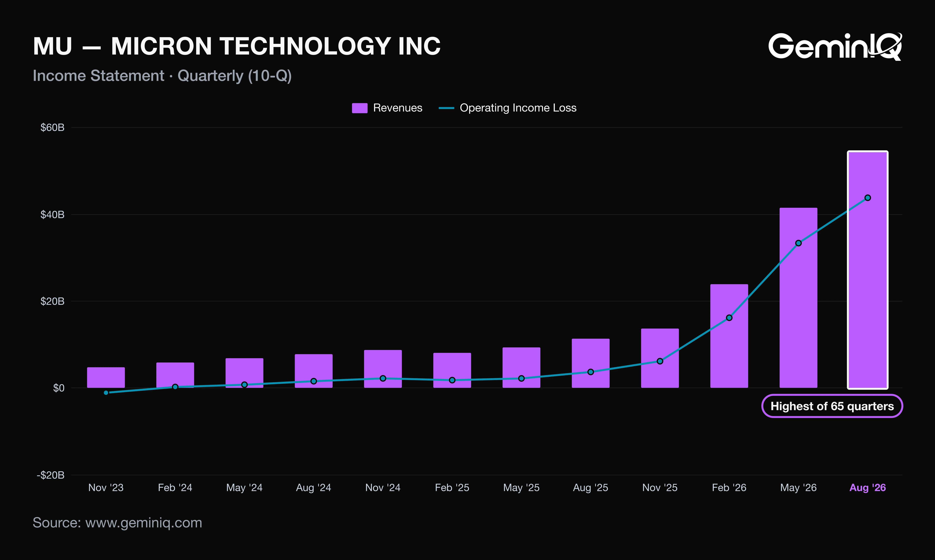
Task: Select the May '26 revenue bar
Action: click(798, 298)
